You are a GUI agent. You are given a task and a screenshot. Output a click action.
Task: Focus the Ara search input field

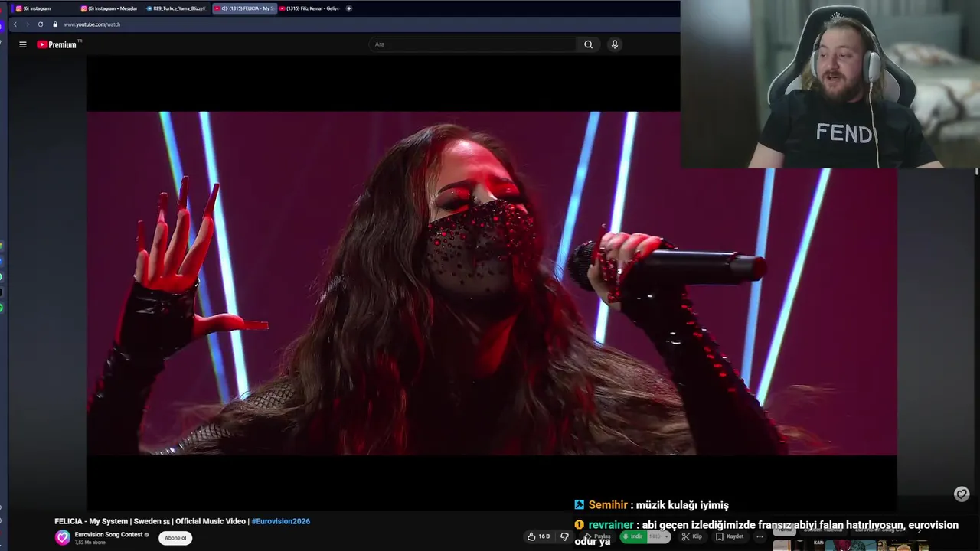click(x=473, y=44)
